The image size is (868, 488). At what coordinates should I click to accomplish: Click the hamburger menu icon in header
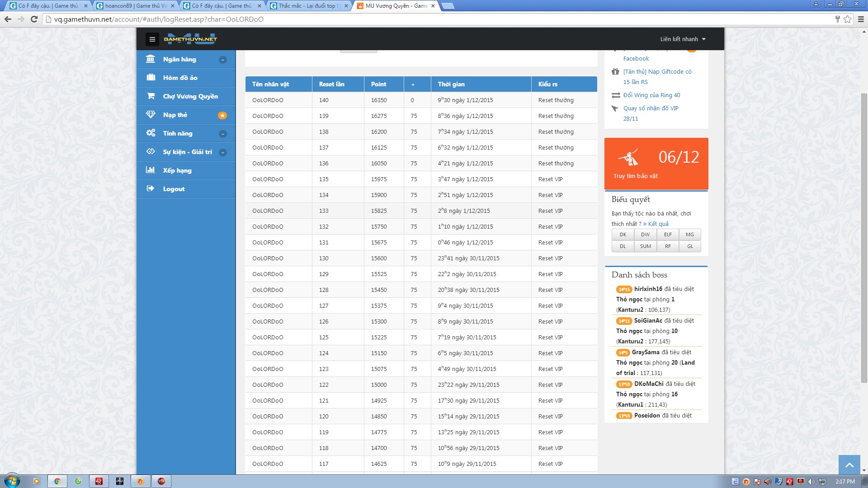152,39
